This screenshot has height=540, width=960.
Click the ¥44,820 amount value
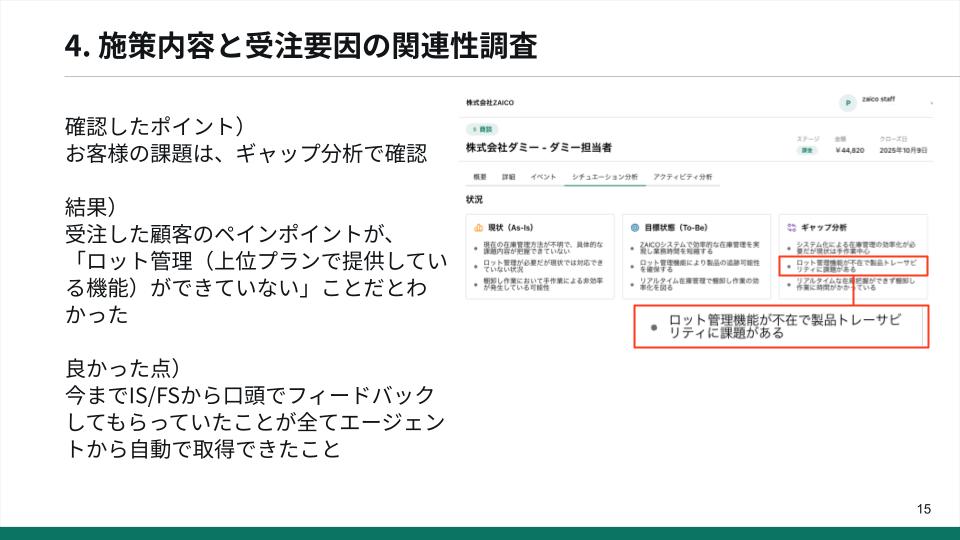(x=850, y=151)
